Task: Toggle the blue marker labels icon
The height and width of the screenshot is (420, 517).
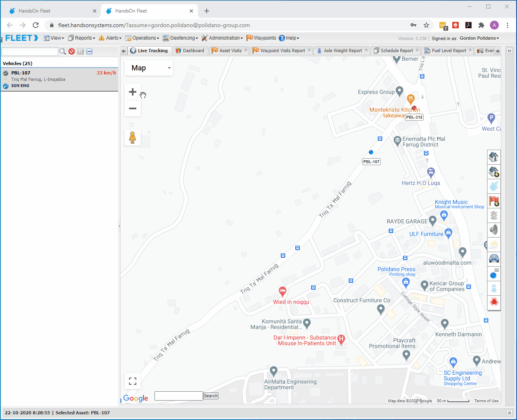Action: click(494, 274)
